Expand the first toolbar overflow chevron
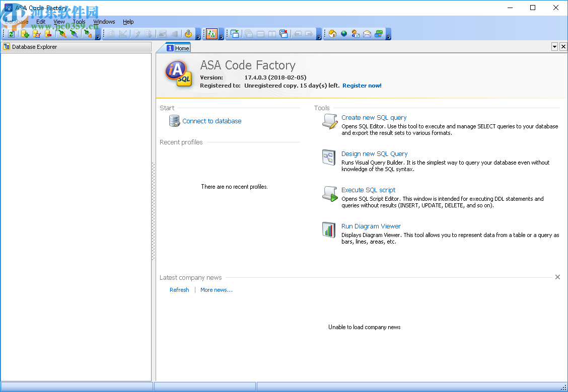 pos(98,36)
